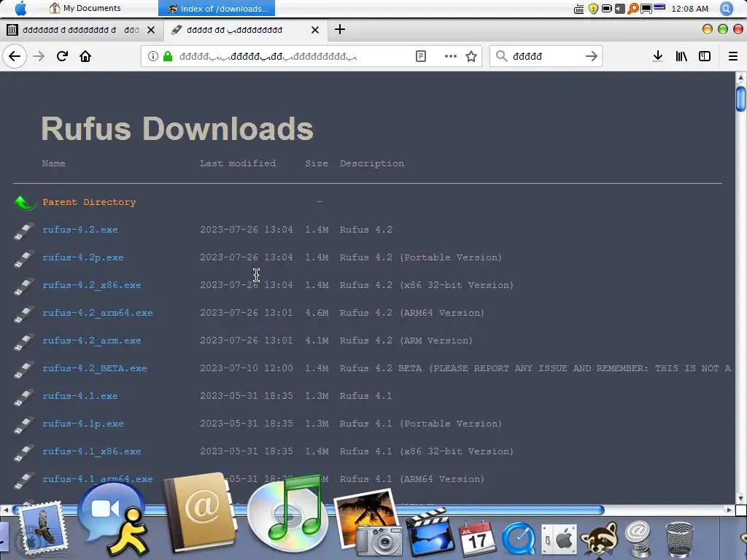The image size is (747, 560).
Task: Focus the browser search box
Action: pyautogui.click(x=546, y=56)
